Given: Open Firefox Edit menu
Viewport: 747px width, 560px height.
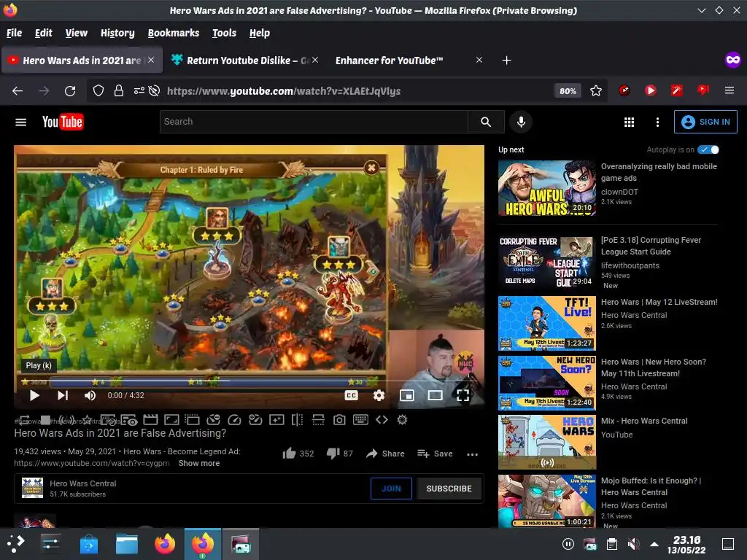Looking at the screenshot, I should (x=43, y=33).
